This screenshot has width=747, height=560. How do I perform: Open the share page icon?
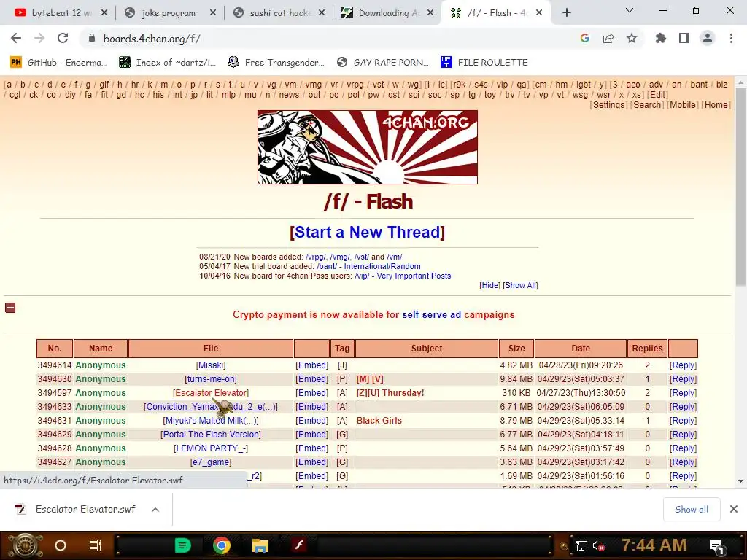tap(608, 38)
